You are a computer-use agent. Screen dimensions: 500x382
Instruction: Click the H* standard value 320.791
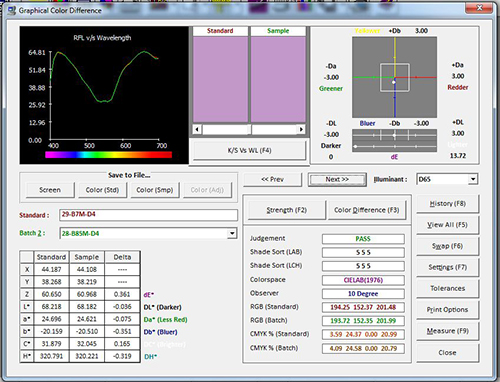pyautogui.click(x=51, y=356)
